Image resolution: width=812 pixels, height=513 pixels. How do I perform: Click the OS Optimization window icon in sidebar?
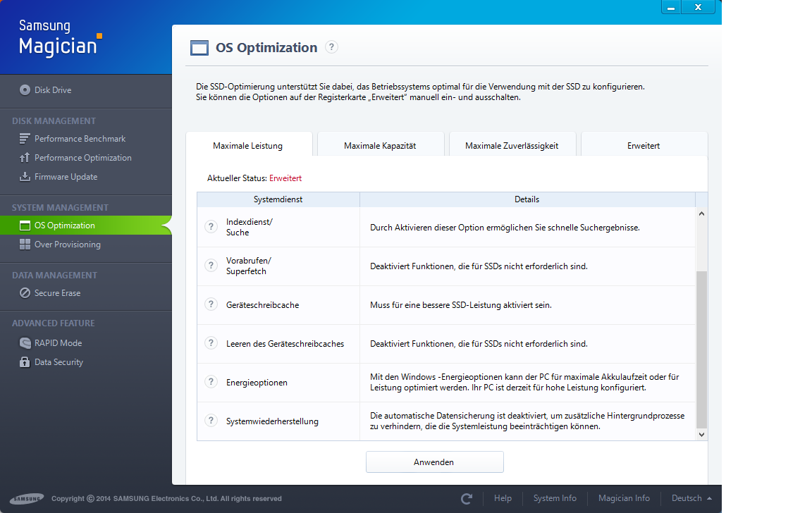pyautogui.click(x=25, y=225)
